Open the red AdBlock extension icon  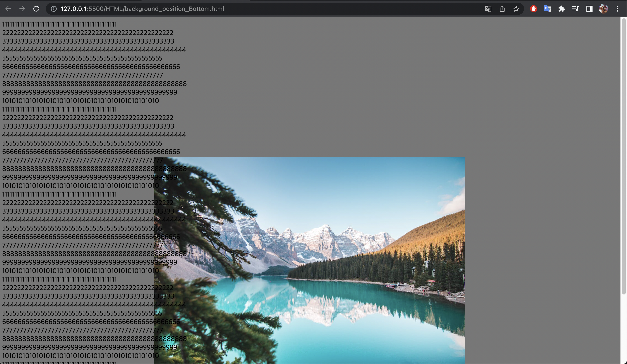click(x=533, y=9)
